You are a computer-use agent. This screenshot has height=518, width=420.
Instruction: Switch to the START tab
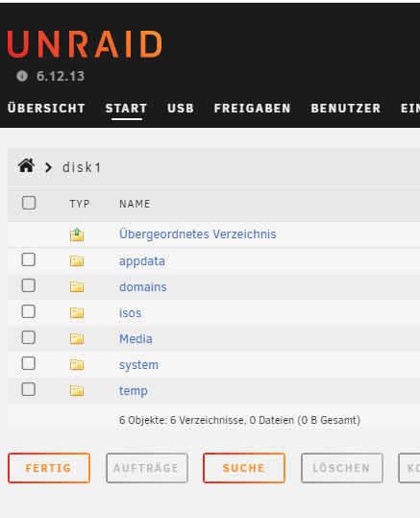pyautogui.click(x=127, y=109)
